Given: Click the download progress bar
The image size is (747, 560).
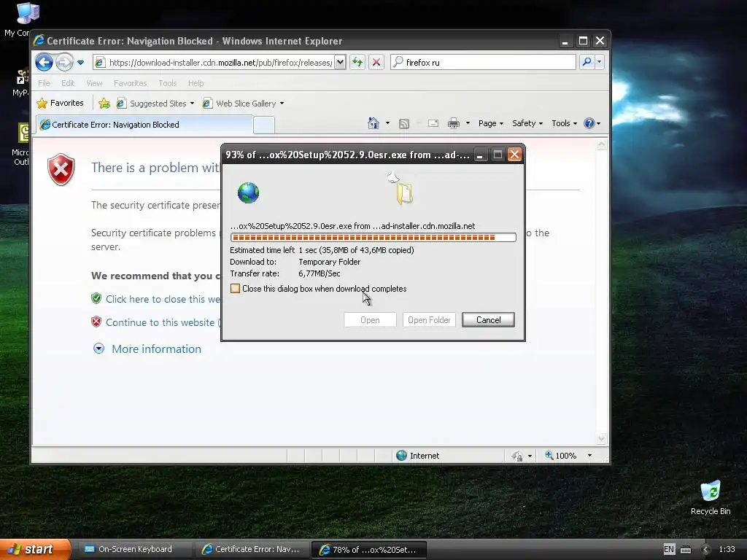Looking at the screenshot, I should [373, 237].
